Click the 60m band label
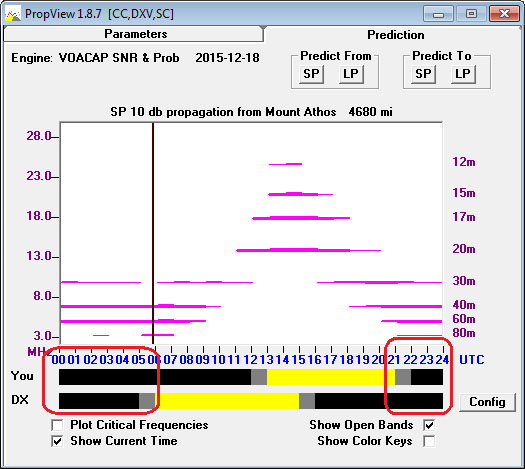The height and width of the screenshot is (469, 525). (464, 319)
